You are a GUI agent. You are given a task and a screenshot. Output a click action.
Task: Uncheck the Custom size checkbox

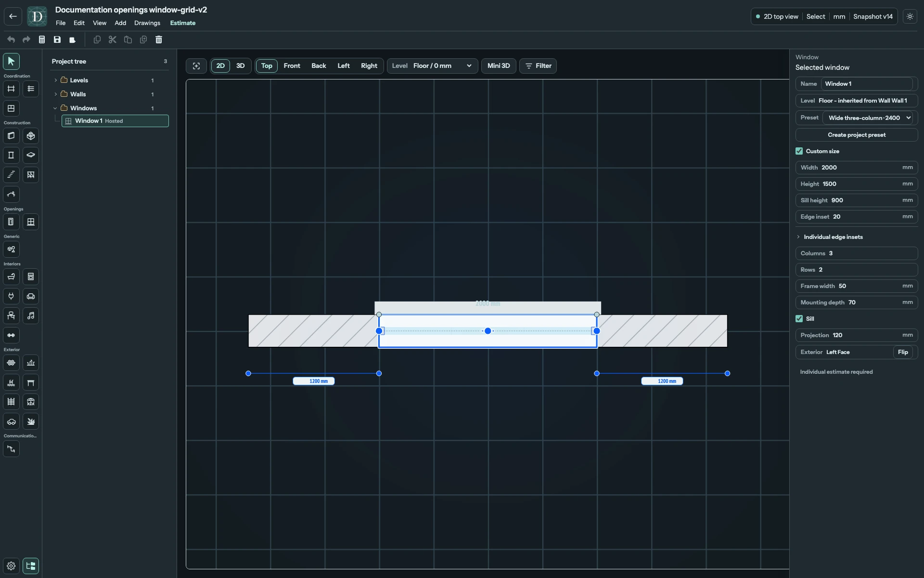coord(799,151)
